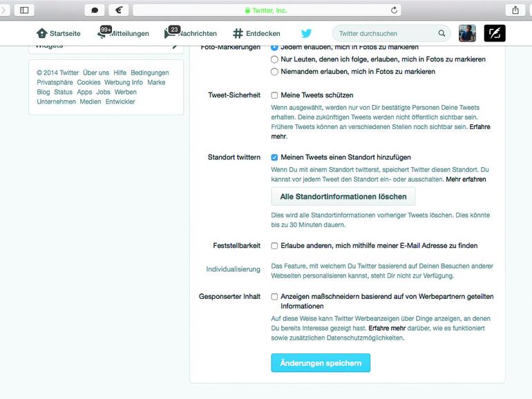Image resolution: width=532 pixels, height=399 pixels.
Task: Click the 'Bedingungen' footer link
Action: click(150, 72)
